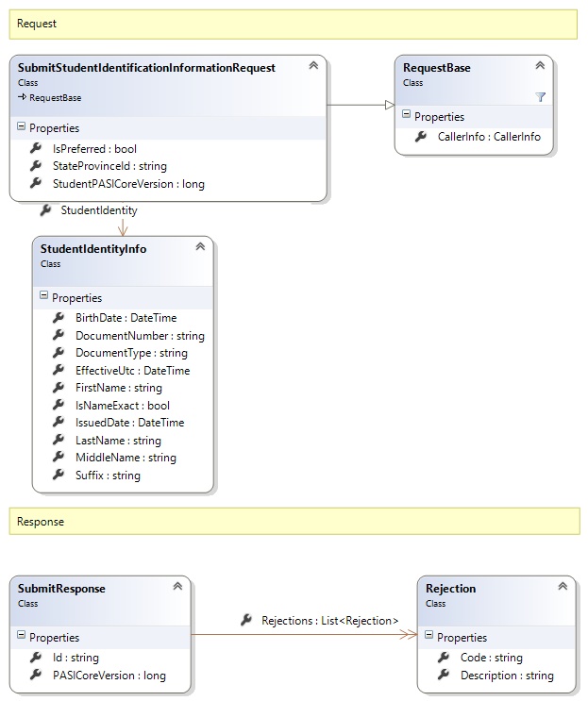This screenshot has width=588, height=701.
Task: Click wrench icon beside Rejections association label
Action: tap(245, 620)
